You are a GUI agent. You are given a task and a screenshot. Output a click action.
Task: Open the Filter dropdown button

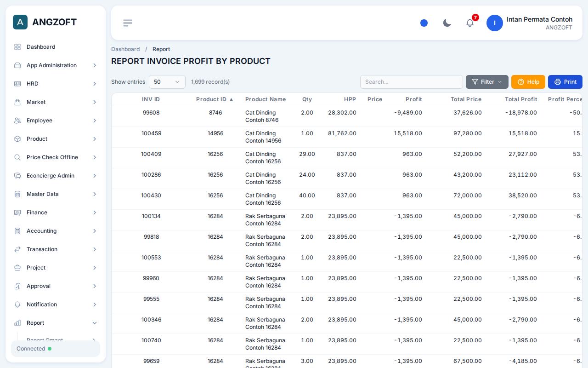point(487,82)
